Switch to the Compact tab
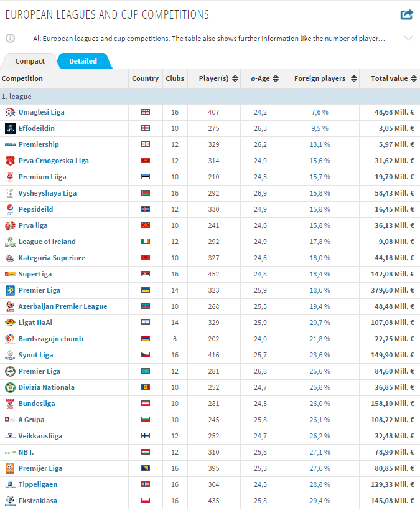Screen dimensions: 420x515 point(30,61)
